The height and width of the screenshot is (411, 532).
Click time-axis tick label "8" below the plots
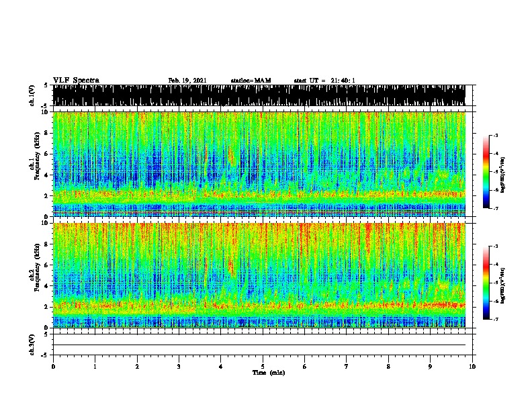pyautogui.click(x=388, y=367)
